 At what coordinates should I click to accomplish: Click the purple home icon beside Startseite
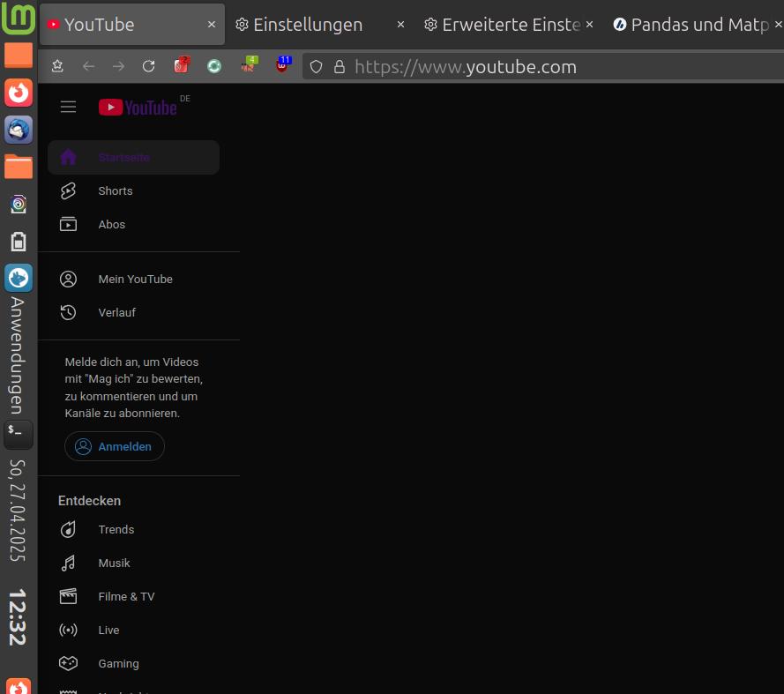point(69,157)
